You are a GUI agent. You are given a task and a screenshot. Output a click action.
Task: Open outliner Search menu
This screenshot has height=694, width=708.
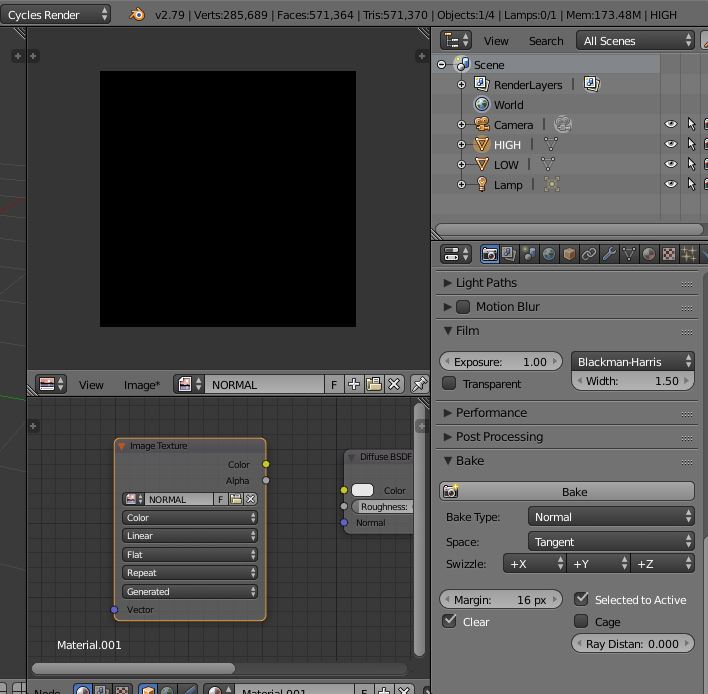click(x=546, y=41)
